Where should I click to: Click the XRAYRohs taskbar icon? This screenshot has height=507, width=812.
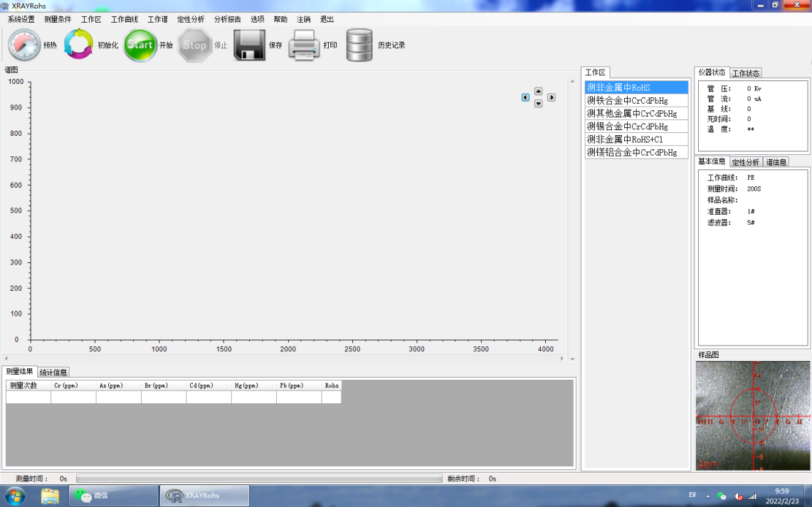pos(203,496)
